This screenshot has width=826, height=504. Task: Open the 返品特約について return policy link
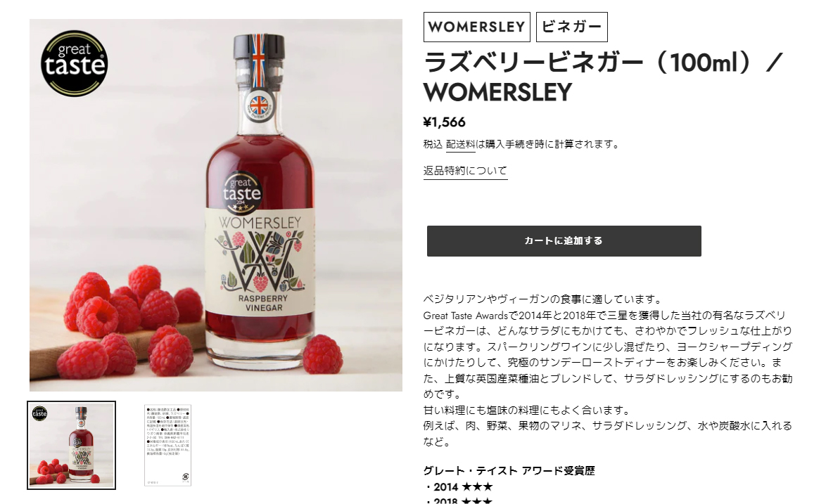point(465,171)
